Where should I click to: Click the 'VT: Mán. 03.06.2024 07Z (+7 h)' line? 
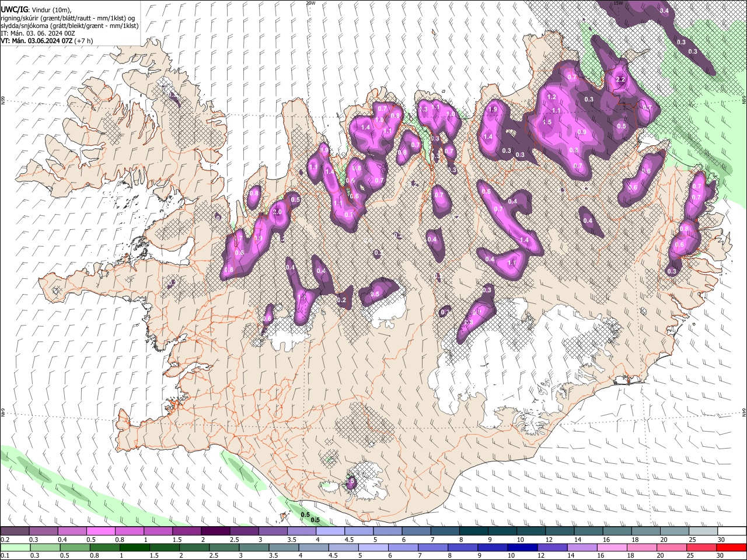[48, 41]
